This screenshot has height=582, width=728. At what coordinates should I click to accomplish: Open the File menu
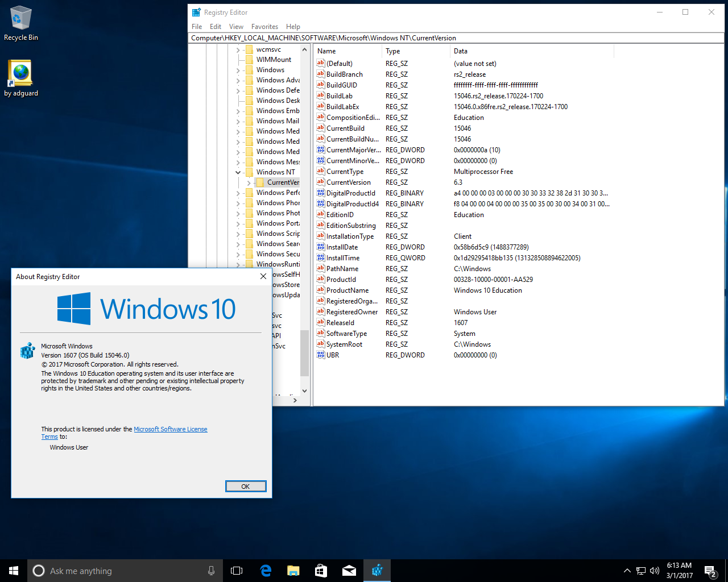197,27
